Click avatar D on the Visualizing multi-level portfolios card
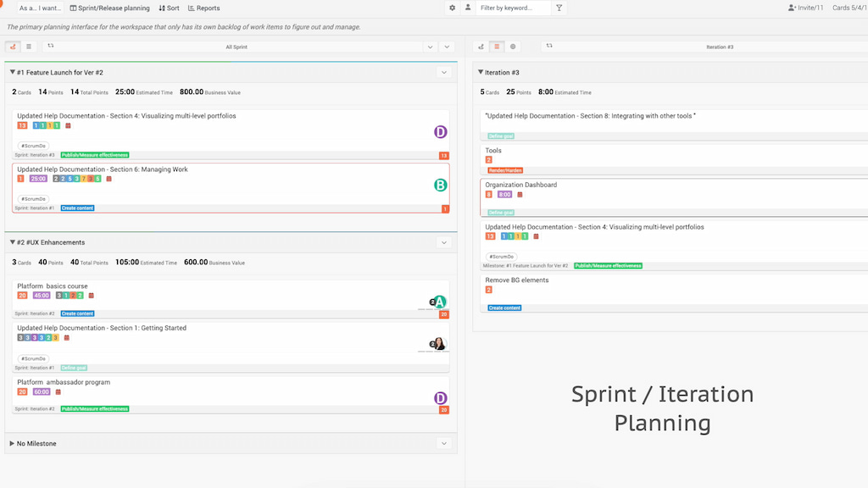This screenshot has width=868, height=488. click(440, 131)
